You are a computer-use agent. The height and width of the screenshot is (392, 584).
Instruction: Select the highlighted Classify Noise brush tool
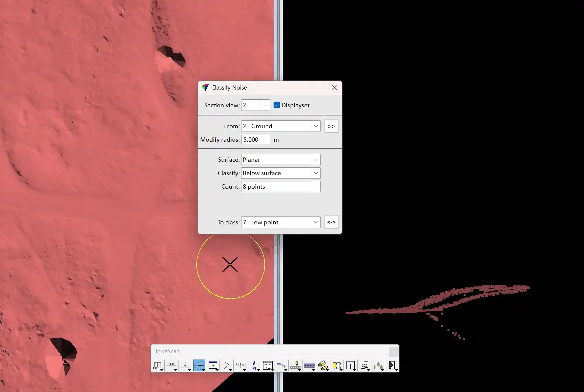pos(199,365)
